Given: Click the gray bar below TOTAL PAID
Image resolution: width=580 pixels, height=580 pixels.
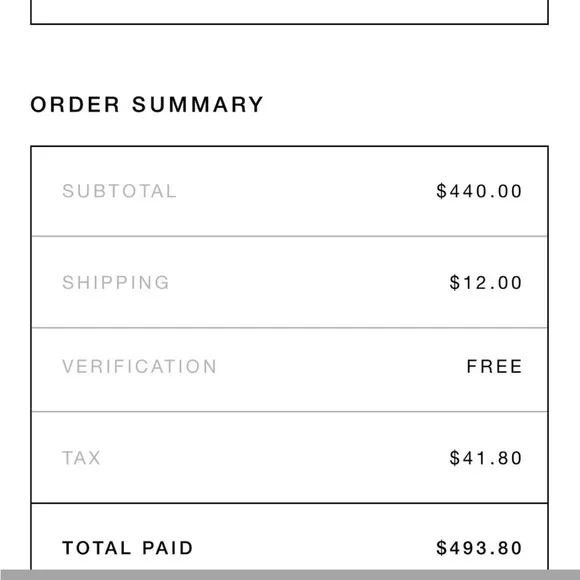Looking at the screenshot, I should pos(290,575).
